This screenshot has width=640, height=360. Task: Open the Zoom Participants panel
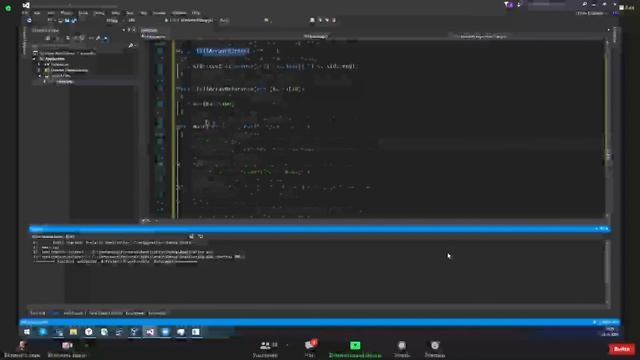(266, 349)
